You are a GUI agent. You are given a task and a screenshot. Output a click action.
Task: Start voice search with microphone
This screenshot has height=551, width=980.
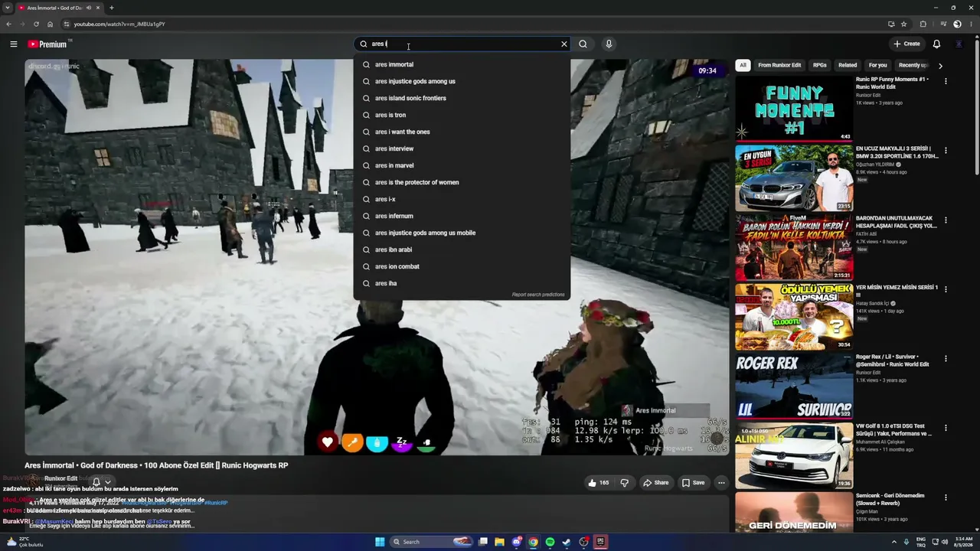(609, 44)
